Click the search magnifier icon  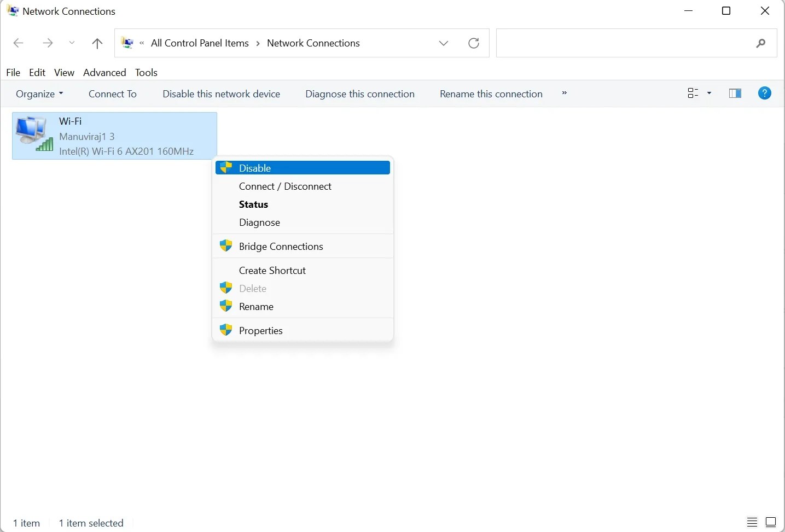coord(761,43)
